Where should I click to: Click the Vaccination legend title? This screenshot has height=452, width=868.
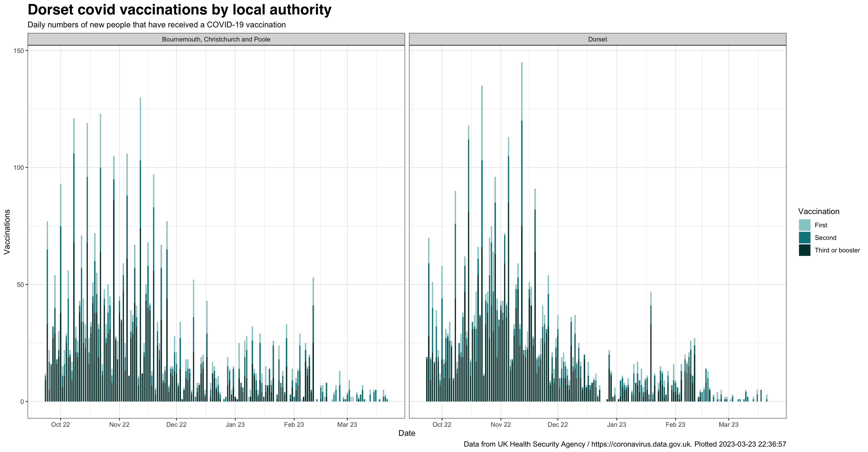pos(818,211)
